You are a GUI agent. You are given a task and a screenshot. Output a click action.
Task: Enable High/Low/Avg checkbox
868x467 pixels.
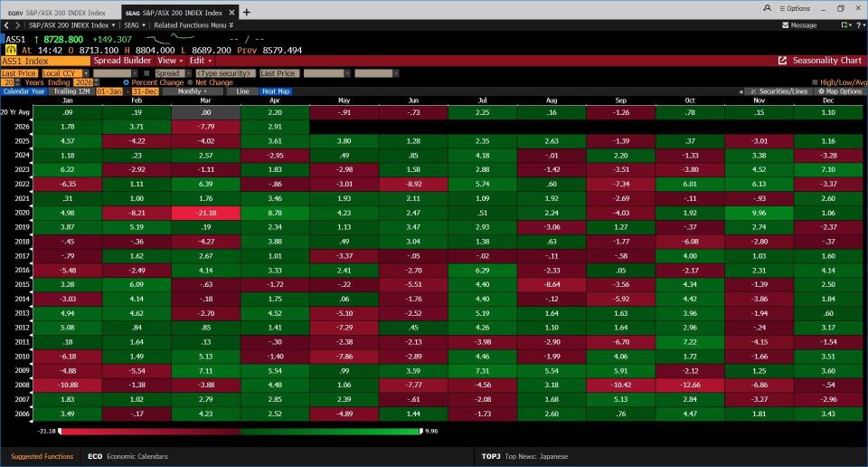pos(815,82)
